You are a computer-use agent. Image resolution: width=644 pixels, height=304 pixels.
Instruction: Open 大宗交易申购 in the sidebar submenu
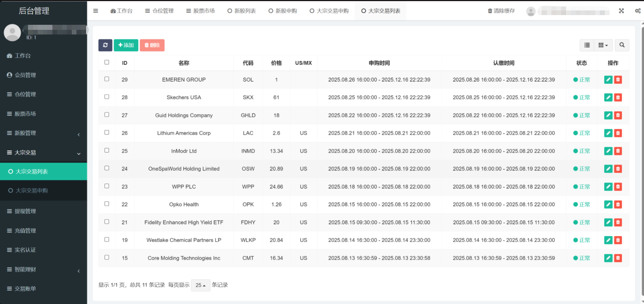[x=32, y=190]
